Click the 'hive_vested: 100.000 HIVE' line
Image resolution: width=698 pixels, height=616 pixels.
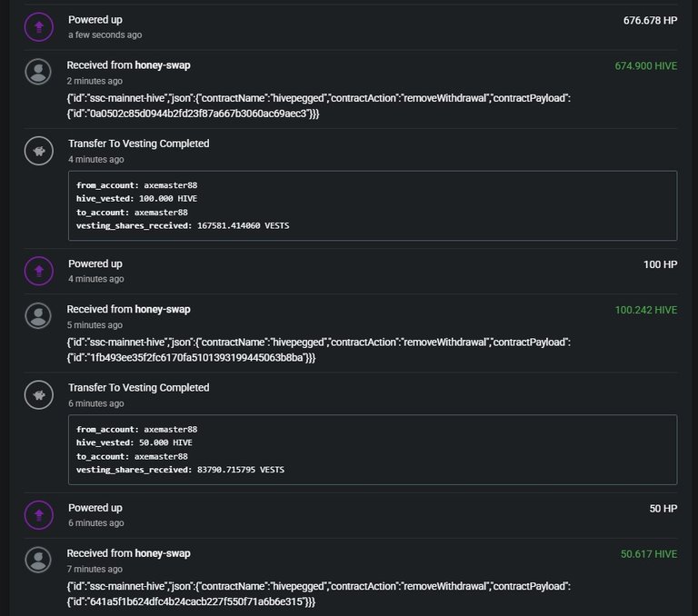tap(136, 198)
